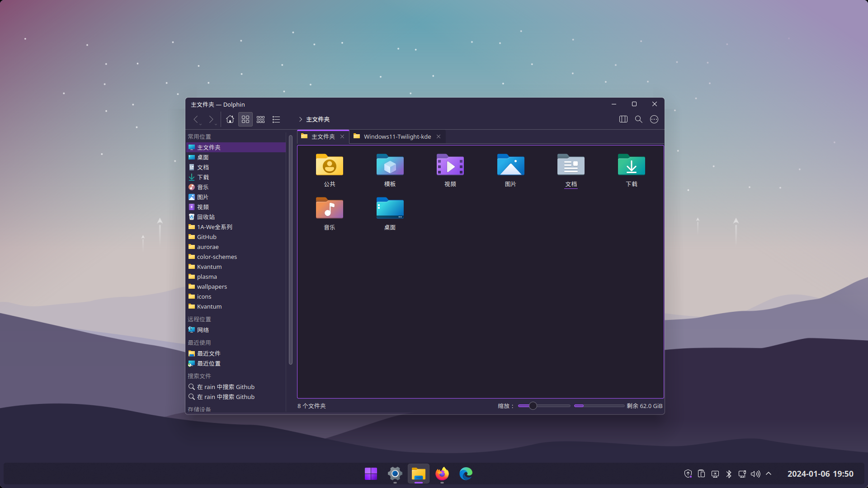Open 视频 in Places sidebar
The width and height of the screenshot is (868, 488).
tap(236, 207)
